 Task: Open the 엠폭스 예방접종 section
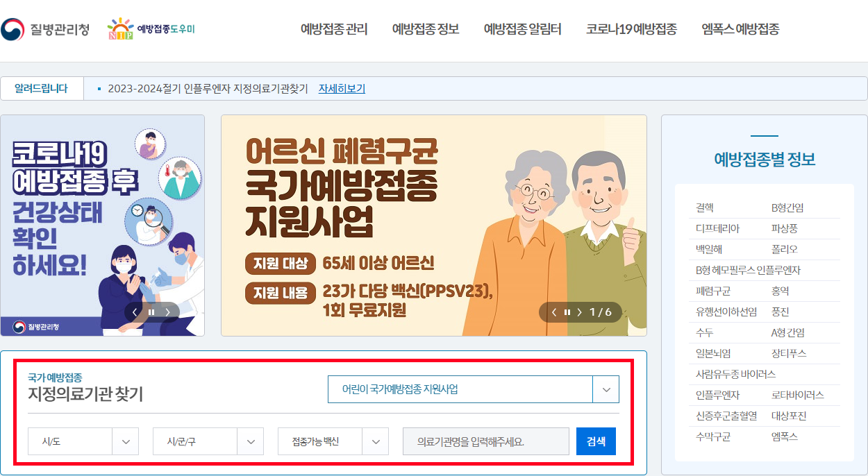[740, 30]
